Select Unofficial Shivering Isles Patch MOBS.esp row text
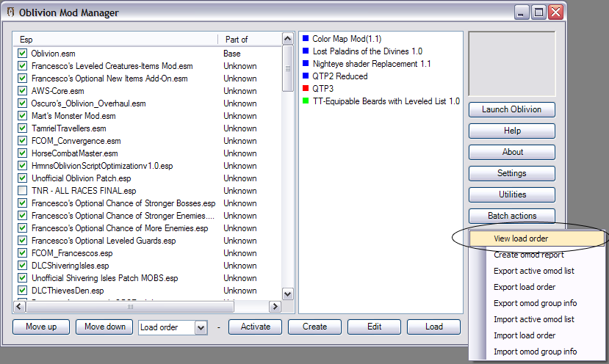This screenshot has height=364, width=609. click(104, 278)
